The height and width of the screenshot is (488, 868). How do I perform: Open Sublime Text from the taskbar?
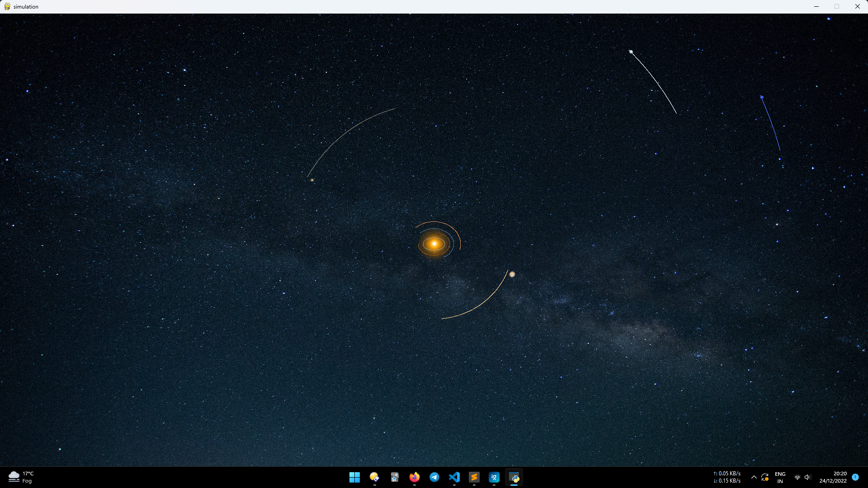[x=474, y=477]
